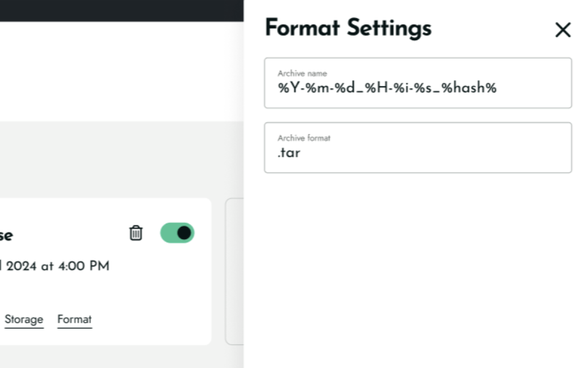The height and width of the screenshot is (368, 588).
Task: Delete the backup using the trash icon
Action: pyautogui.click(x=136, y=233)
